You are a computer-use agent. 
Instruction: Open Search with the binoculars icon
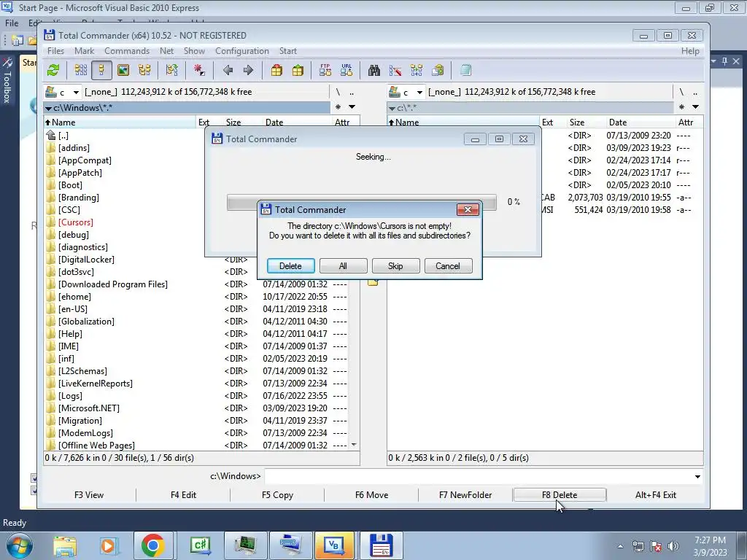374,71
